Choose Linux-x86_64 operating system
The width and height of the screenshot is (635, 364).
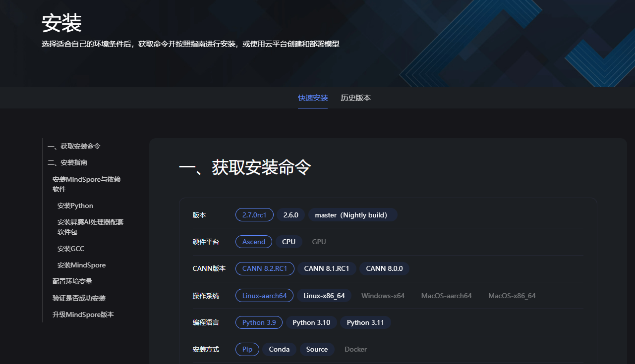(324, 296)
